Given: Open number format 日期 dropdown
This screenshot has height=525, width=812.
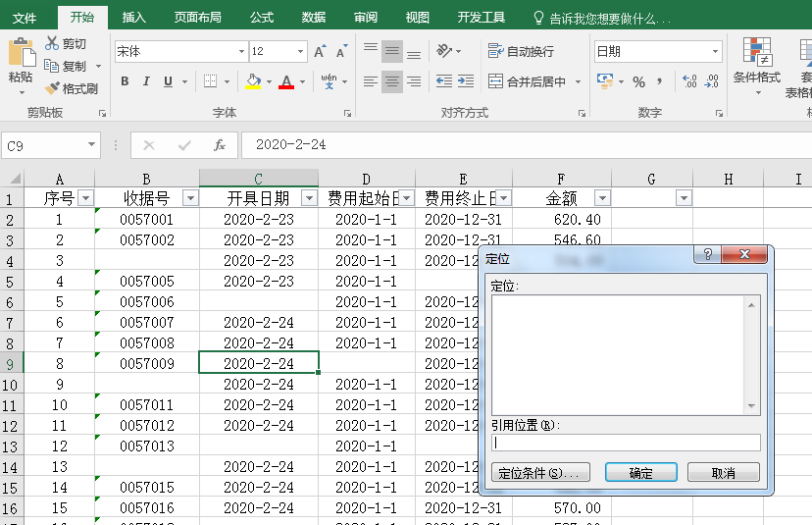Looking at the screenshot, I should tap(715, 51).
